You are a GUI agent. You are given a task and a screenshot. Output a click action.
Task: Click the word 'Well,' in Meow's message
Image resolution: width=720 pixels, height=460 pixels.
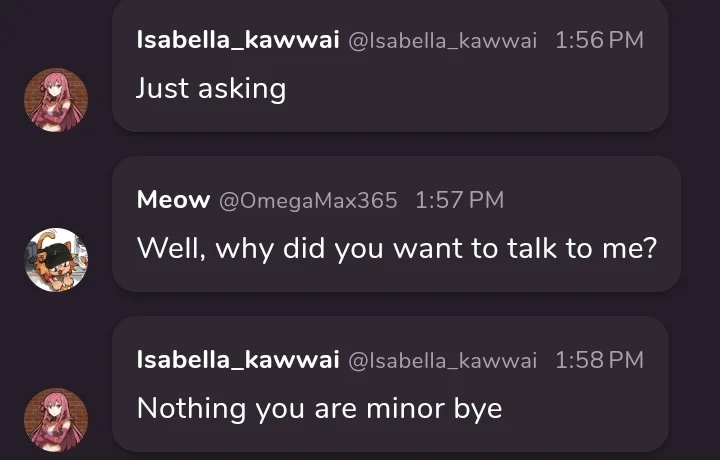171,249
